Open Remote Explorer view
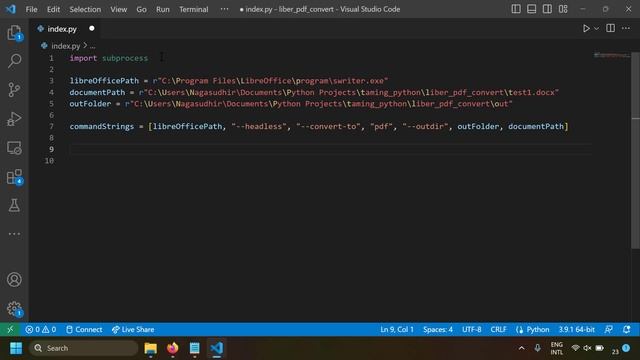 click(14, 148)
